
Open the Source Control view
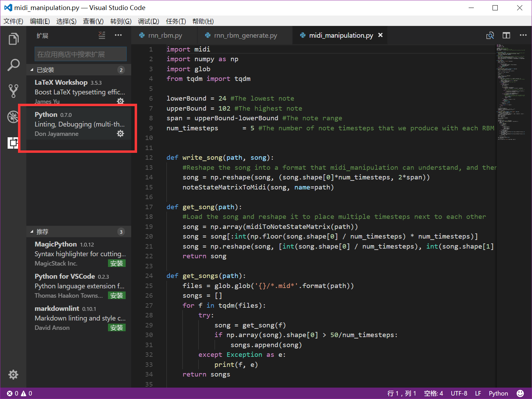point(13,91)
